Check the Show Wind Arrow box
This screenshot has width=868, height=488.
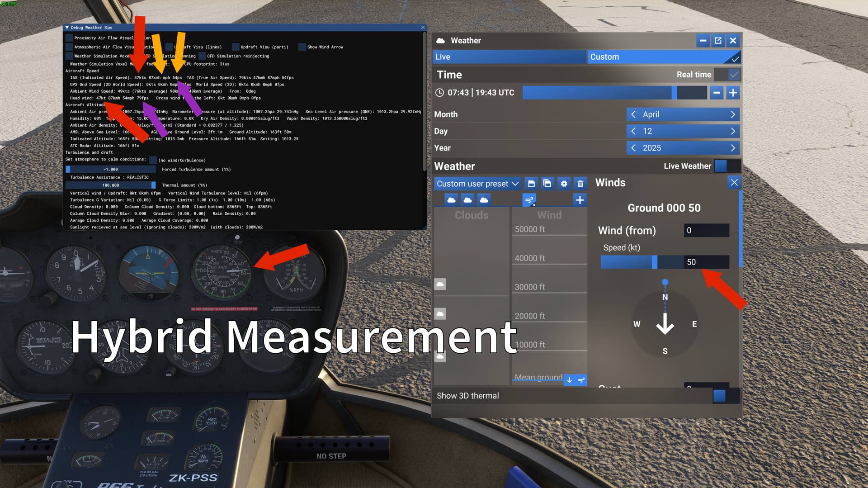[x=302, y=47]
